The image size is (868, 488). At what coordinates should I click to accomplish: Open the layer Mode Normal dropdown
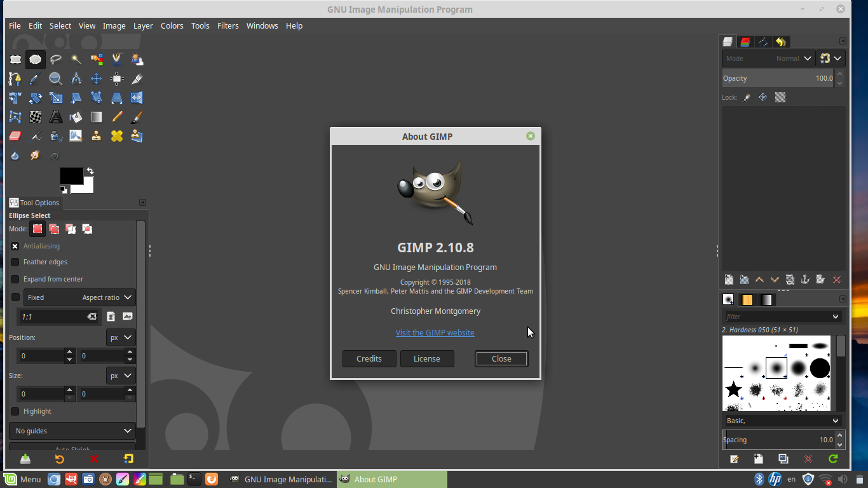click(768, 58)
